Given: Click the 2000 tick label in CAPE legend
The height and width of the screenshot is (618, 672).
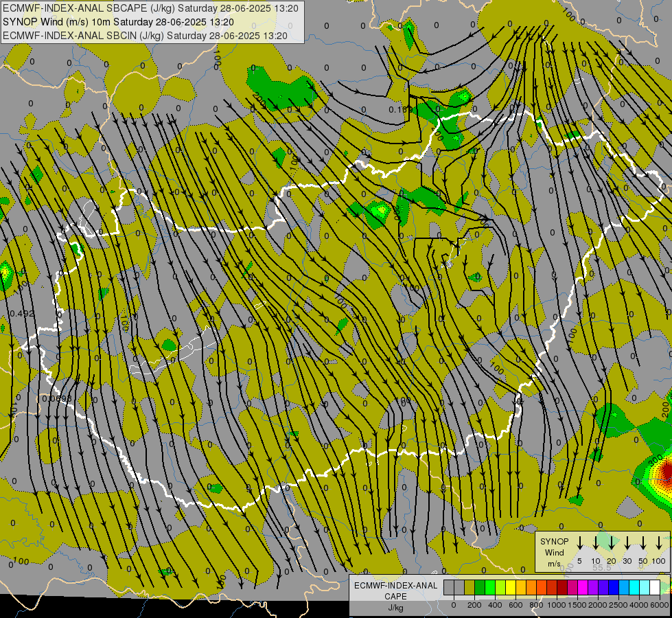Looking at the screenshot, I should click(x=598, y=605).
